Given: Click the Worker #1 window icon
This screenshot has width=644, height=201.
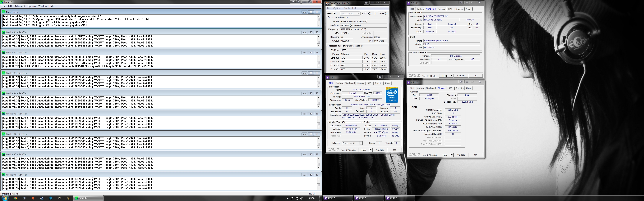Looking at the screenshot, I should tap(4, 32).
